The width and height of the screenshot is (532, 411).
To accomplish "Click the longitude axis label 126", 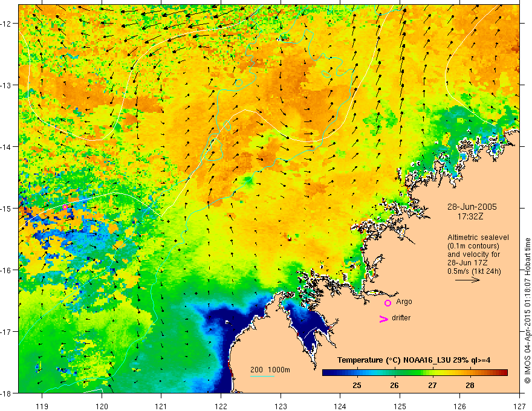I will [460, 406].
